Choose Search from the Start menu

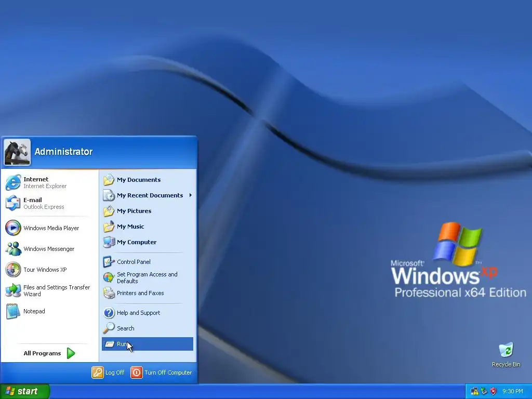[148, 328]
